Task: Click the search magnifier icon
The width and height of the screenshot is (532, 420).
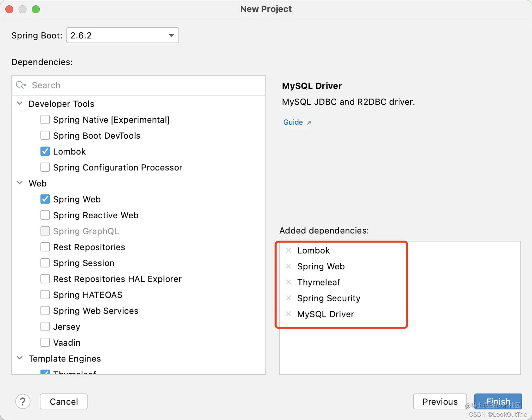Action: 21,85
